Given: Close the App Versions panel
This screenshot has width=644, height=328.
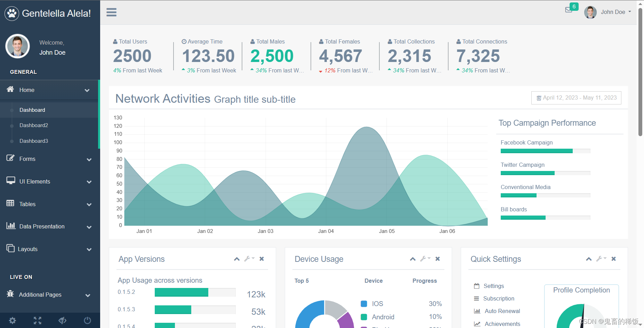Looking at the screenshot, I should point(262,259).
